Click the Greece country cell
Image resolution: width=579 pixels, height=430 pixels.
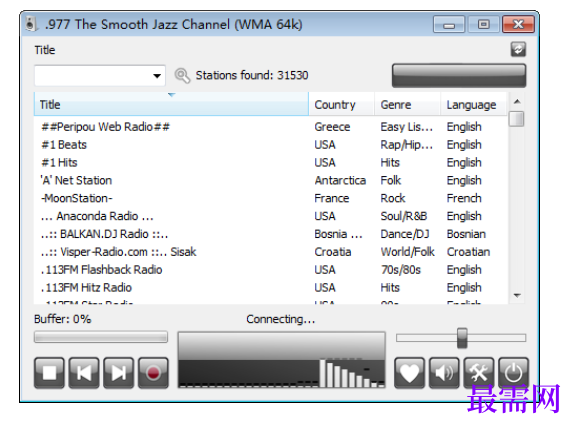332,127
